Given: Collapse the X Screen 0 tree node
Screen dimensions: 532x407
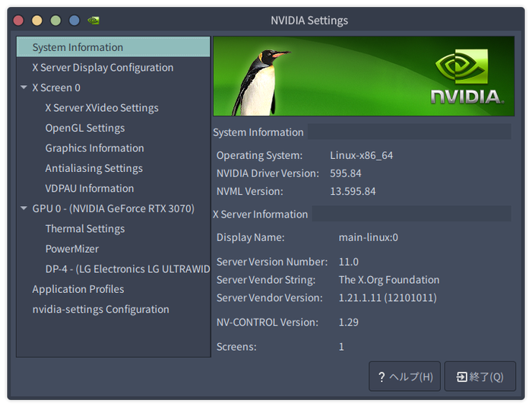Looking at the screenshot, I should point(24,87).
